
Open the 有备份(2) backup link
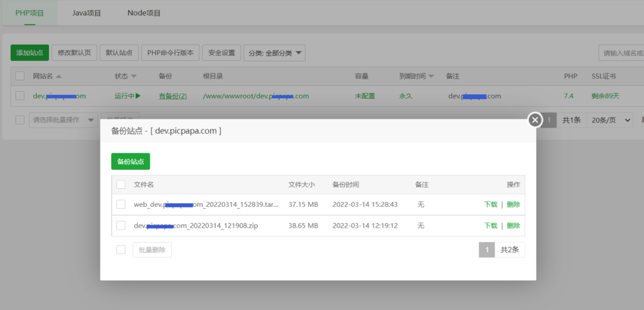coord(172,96)
